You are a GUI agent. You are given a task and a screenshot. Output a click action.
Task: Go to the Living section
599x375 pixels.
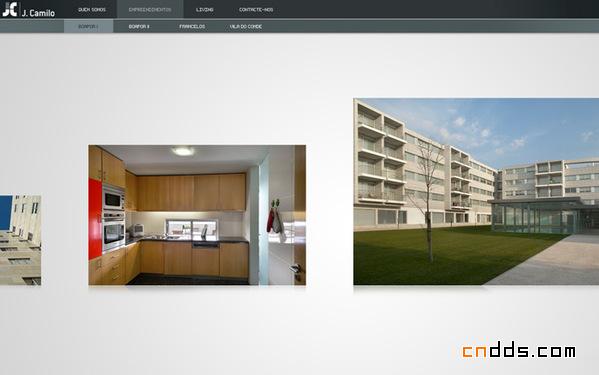pyautogui.click(x=205, y=10)
